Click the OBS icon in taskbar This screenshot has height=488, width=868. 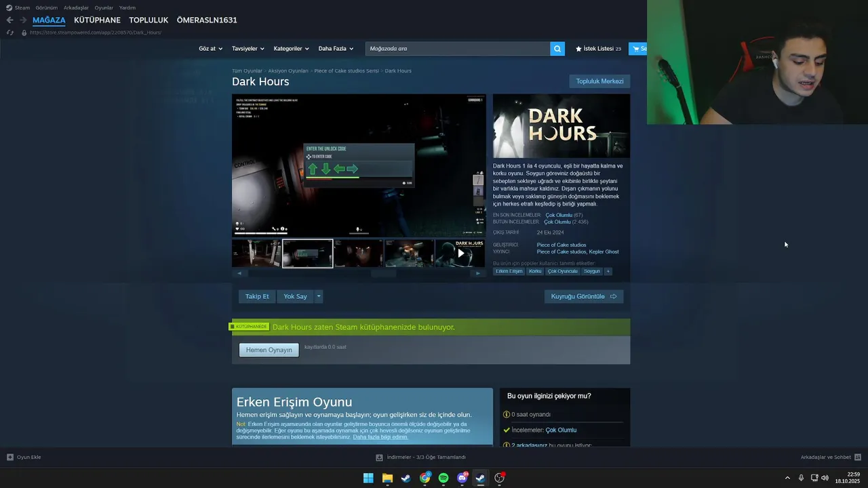(x=500, y=478)
